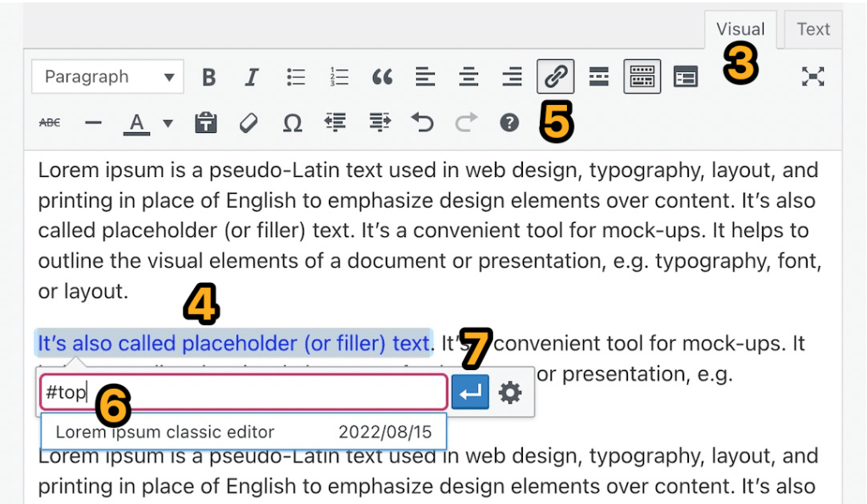Insert the Read More tag

[x=598, y=76]
